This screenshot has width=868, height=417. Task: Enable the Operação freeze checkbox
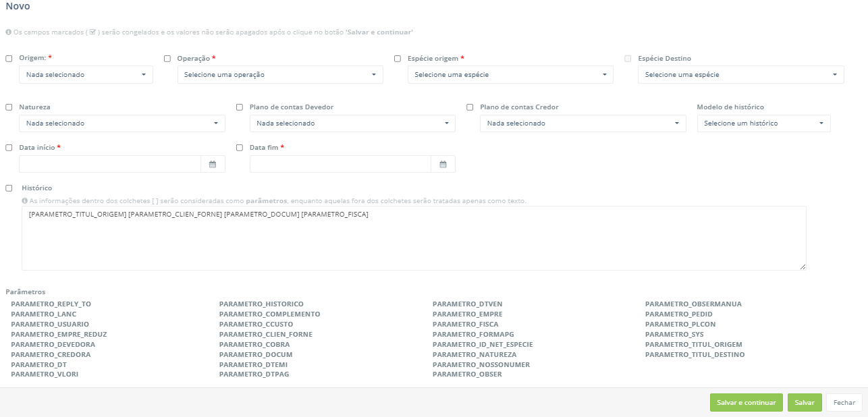(167, 59)
